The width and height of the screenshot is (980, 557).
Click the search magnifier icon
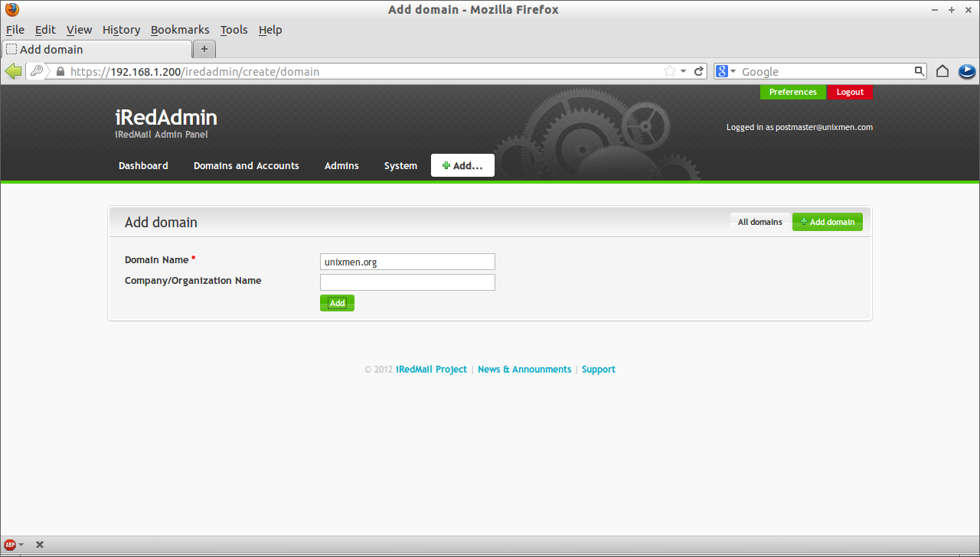(920, 71)
